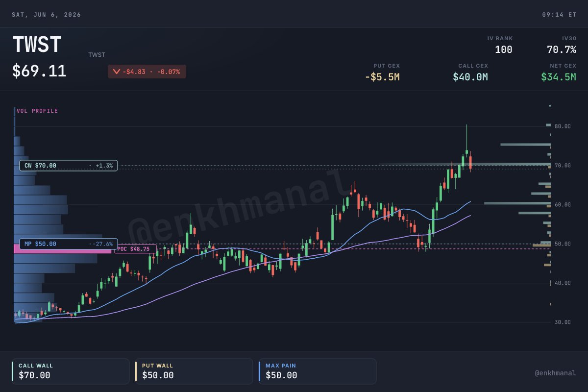Open the PUT WALL $50.00 card
The height and width of the screenshot is (392, 588).
[194, 371]
